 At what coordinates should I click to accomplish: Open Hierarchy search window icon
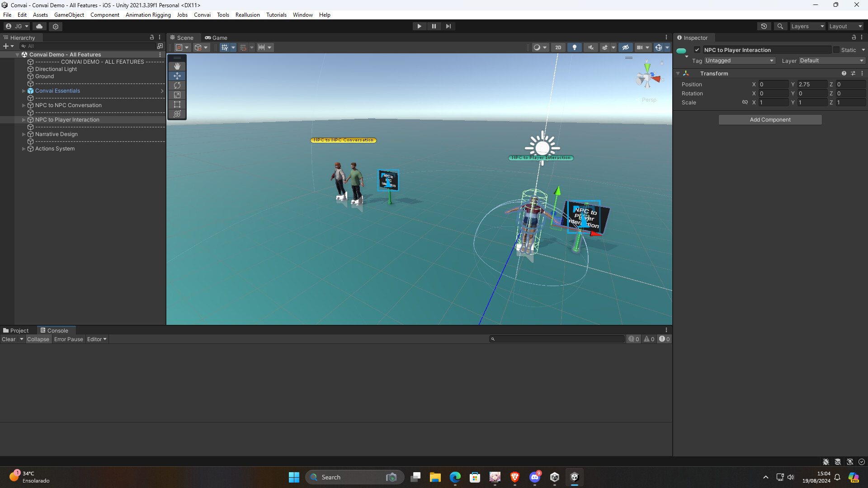pos(160,46)
